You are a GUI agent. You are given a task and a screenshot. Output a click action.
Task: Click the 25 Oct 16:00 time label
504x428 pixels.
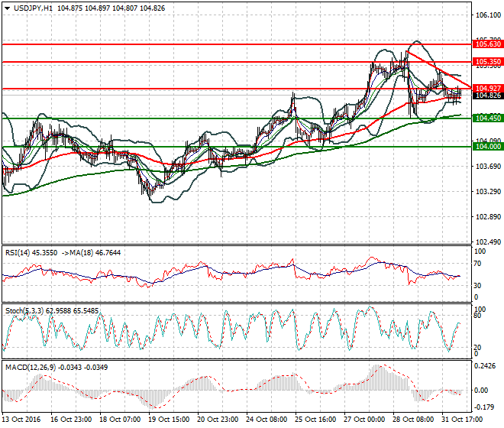(x=315, y=420)
